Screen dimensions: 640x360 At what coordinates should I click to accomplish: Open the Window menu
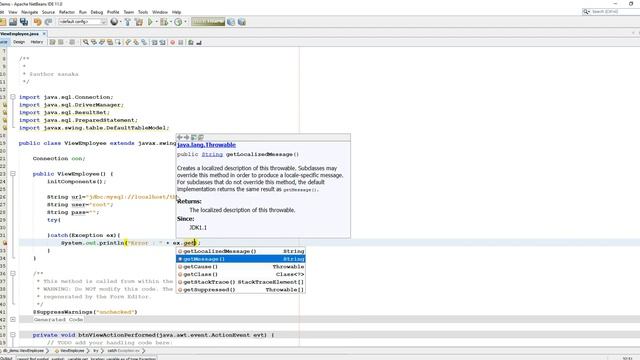[160, 12]
